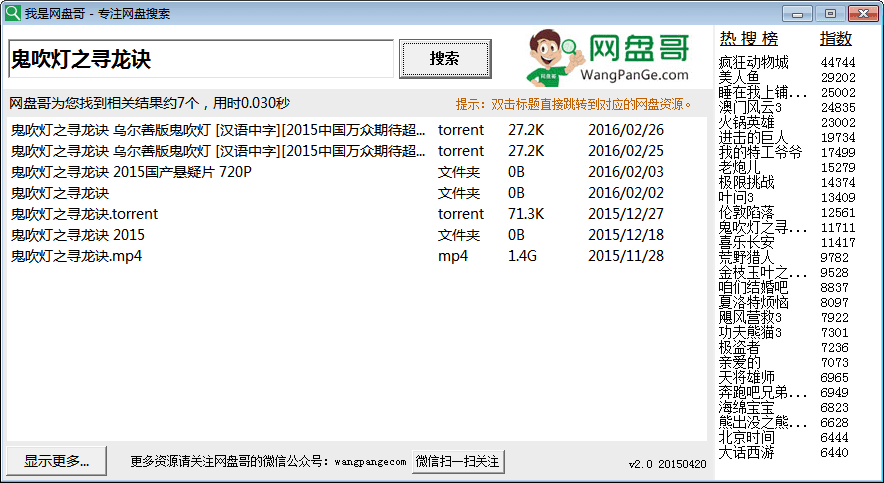Screen dimensions: 884x483
Task: Choose 北京时间 in hot searches
Action: coord(746,437)
